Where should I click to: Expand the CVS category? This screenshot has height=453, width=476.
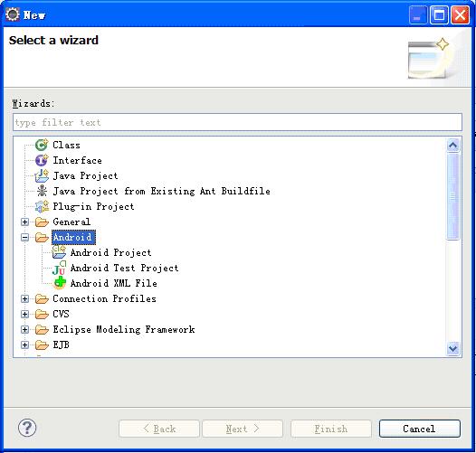(x=25, y=315)
